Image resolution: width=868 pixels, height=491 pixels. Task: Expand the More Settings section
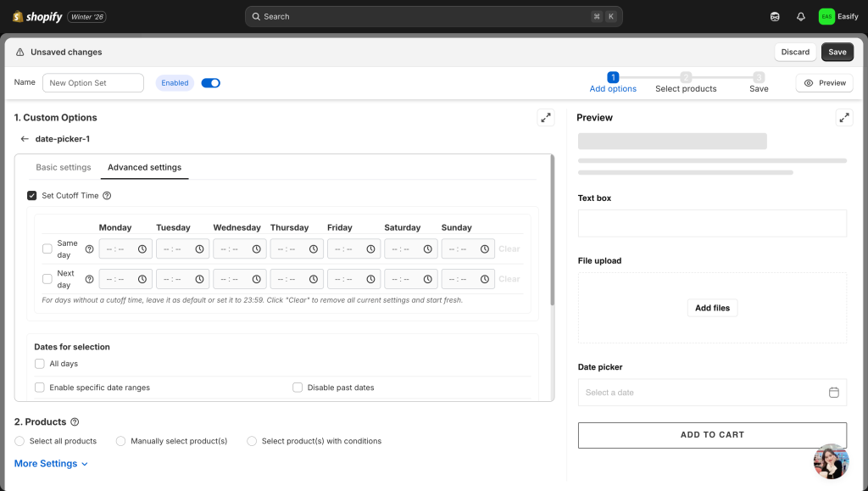[51, 464]
